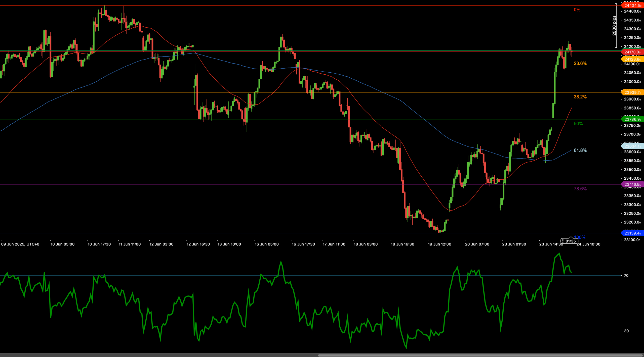Click the 38.2% Fibonacci level label
The height and width of the screenshot is (357, 644).
click(580, 97)
